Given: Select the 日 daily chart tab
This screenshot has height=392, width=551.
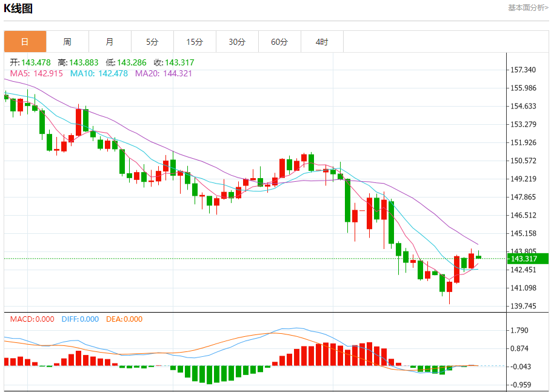Looking at the screenshot, I should (x=25, y=42).
